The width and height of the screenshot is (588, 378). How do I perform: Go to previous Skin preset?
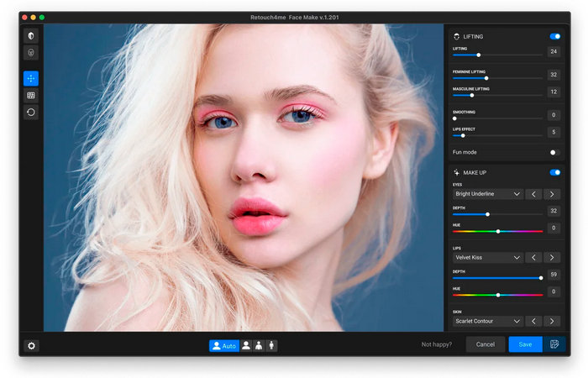[x=533, y=322]
